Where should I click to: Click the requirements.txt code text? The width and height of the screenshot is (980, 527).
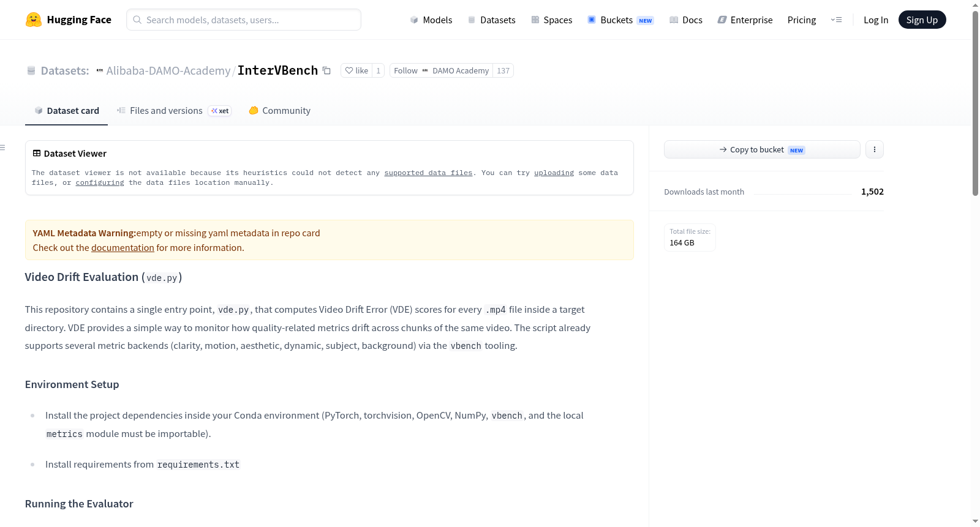(198, 465)
